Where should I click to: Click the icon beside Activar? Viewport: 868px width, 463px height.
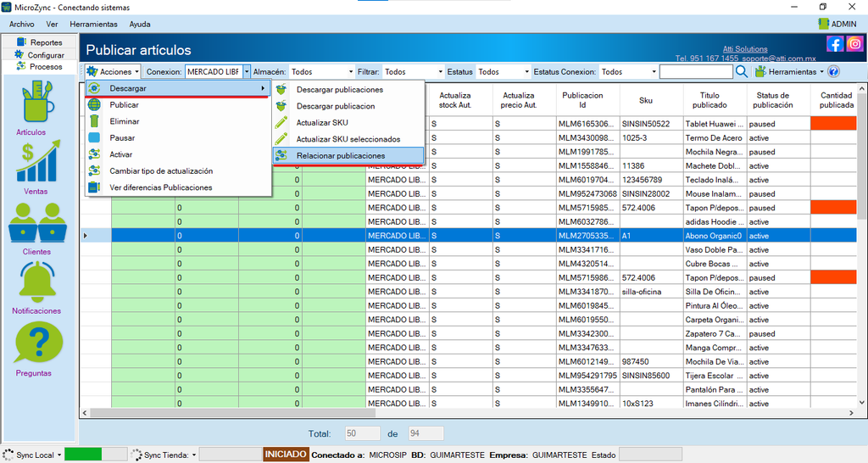pyautogui.click(x=95, y=154)
